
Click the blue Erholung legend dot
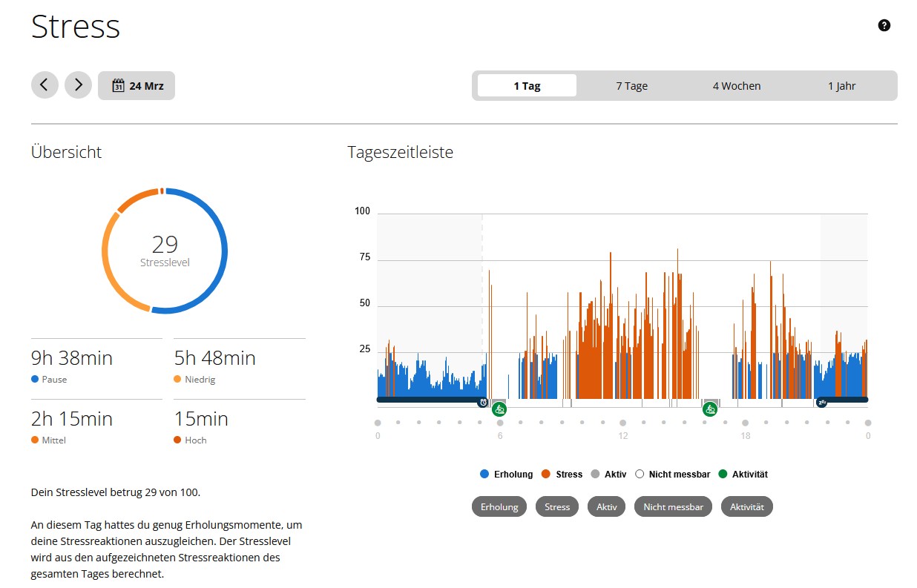click(484, 474)
